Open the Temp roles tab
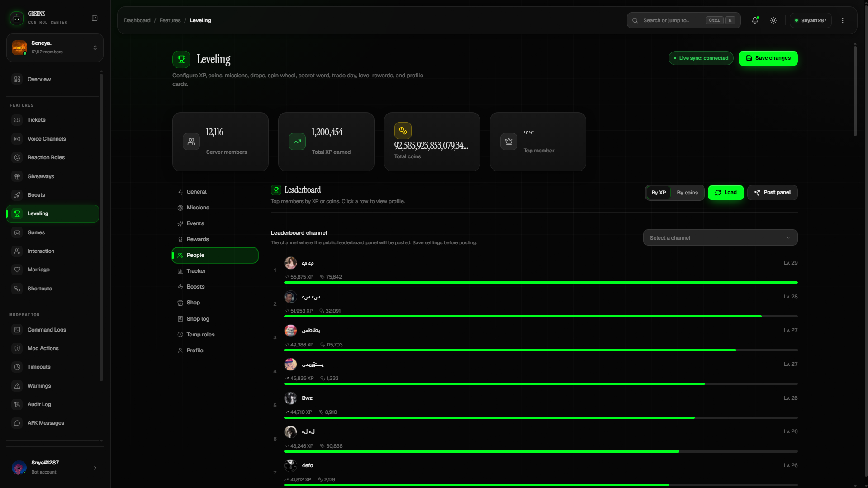Viewport: 868px width, 488px height. (x=215, y=335)
